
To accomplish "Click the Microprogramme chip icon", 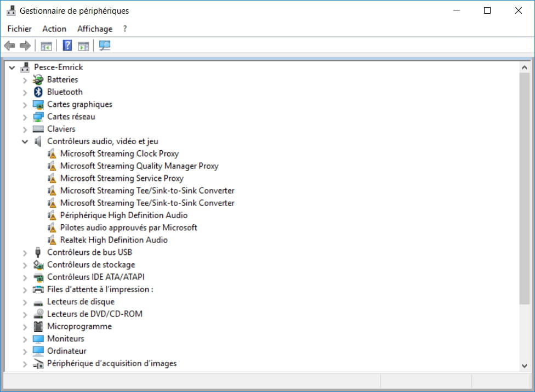I will (38, 327).
